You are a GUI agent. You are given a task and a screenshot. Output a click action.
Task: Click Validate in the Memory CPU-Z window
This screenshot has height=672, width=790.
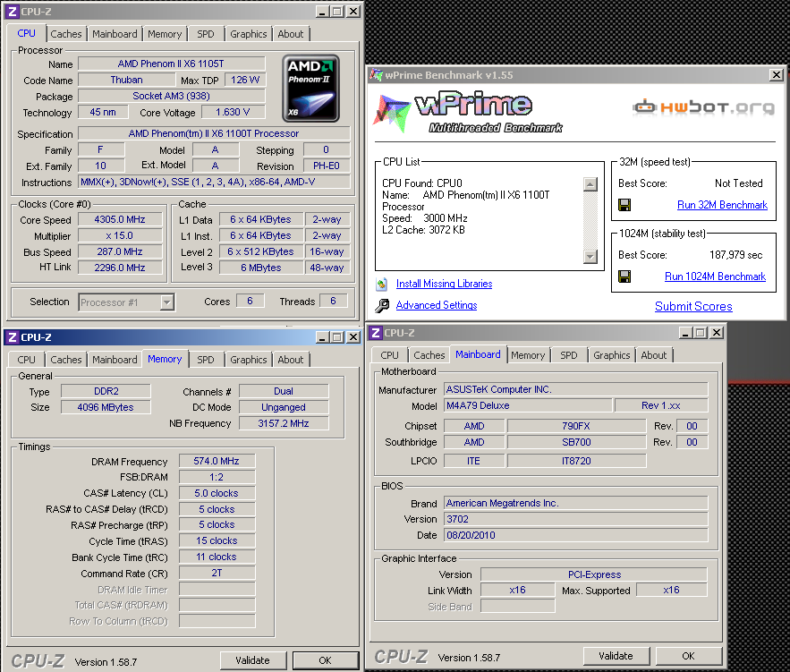click(x=253, y=660)
